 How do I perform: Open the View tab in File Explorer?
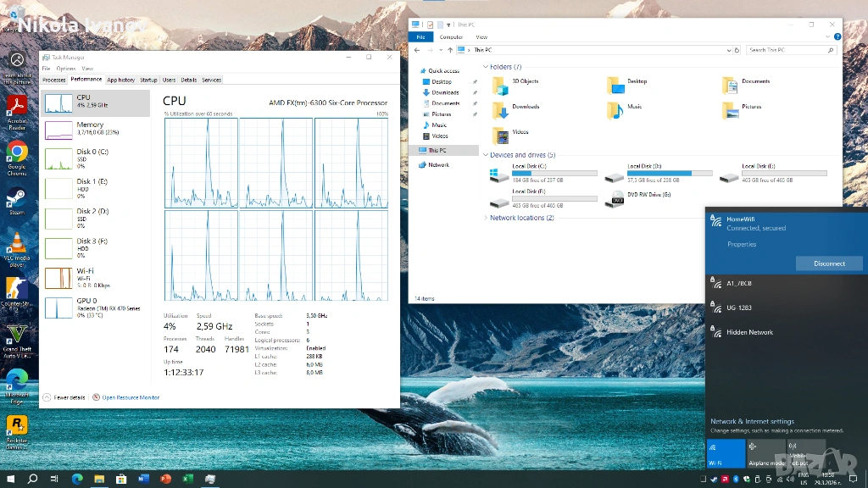click(x=481, y=37)
